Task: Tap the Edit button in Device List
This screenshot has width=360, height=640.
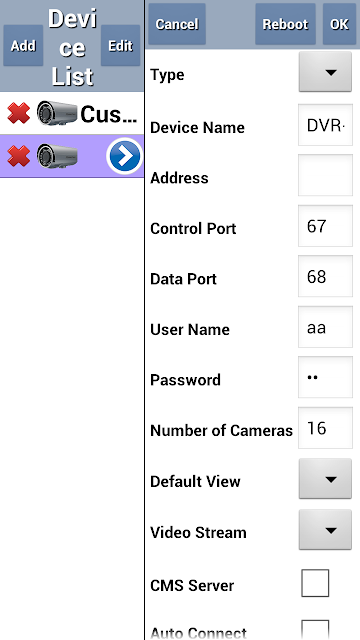Action: [x=120, y=45]
